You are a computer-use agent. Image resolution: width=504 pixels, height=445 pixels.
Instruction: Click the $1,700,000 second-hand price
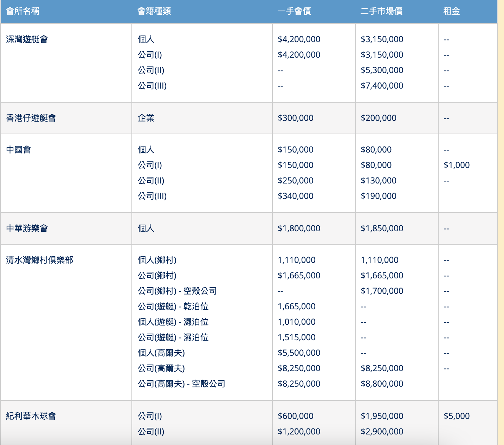pos(382,291)
